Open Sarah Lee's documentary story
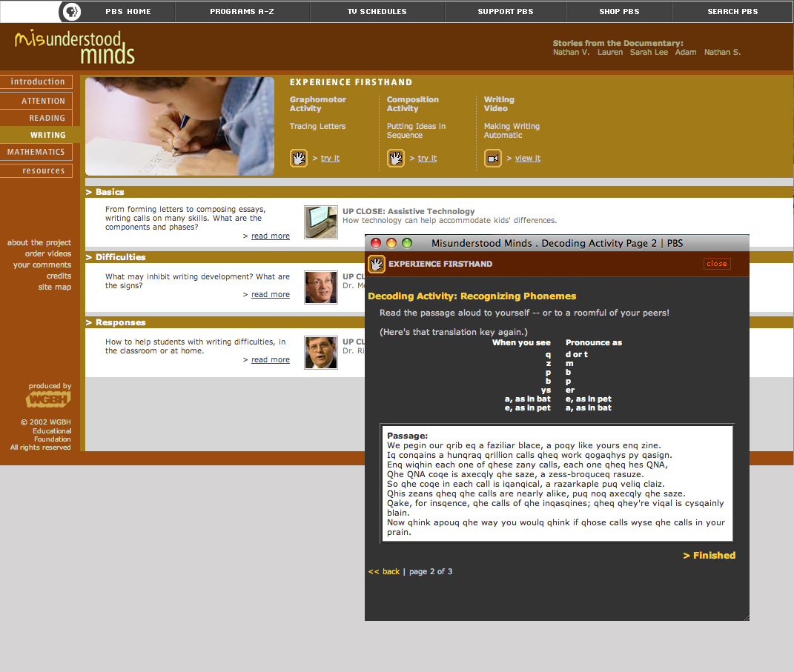 click(649, 53)
